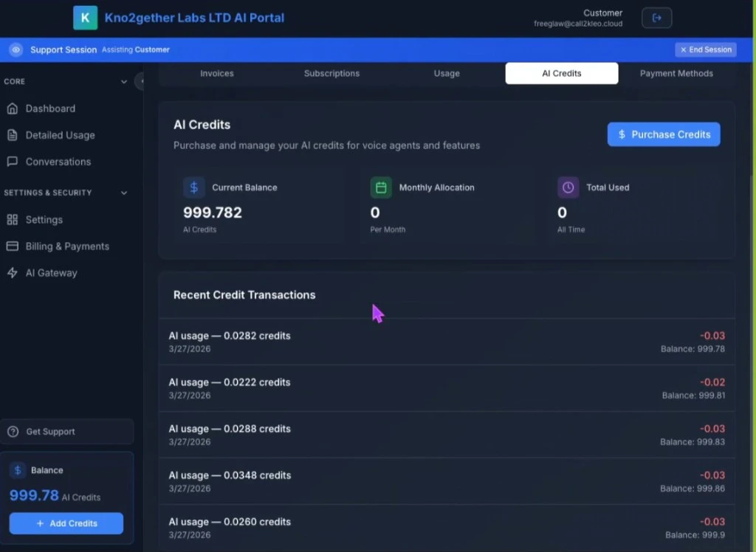Click the clock icon next to Total Used

pos(567,187)
